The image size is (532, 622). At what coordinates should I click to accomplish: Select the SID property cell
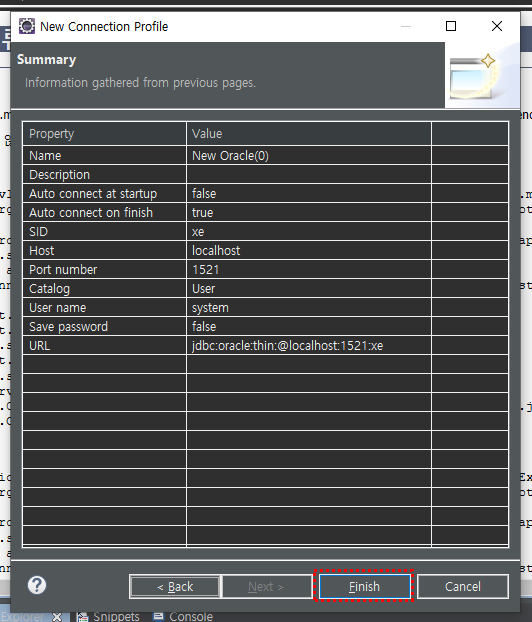[x=104, y=232]
